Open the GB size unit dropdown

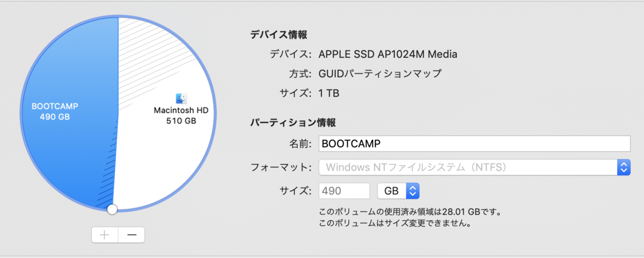(x=398, y=191)
